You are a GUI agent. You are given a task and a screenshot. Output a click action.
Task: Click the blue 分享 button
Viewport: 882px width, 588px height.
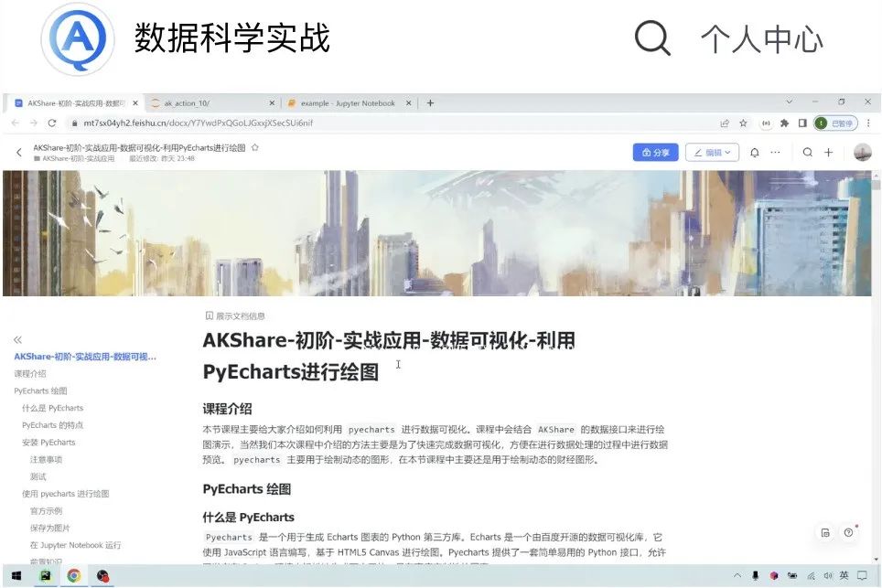click(655, 153)
